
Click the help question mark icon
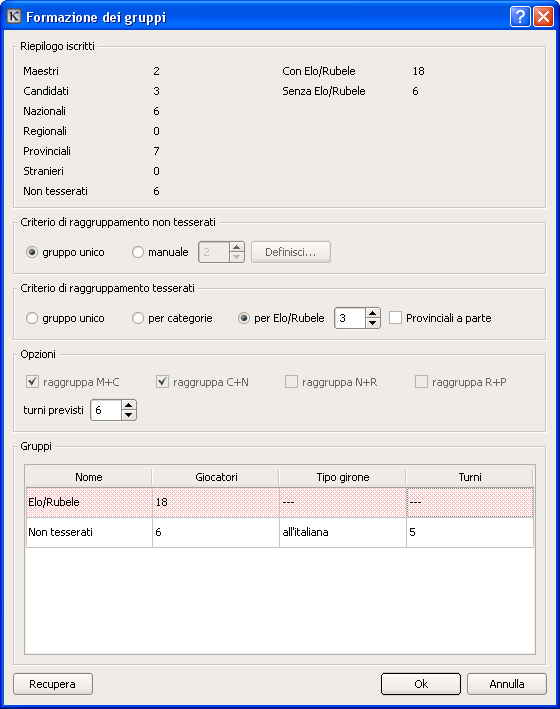click(520, 17)
